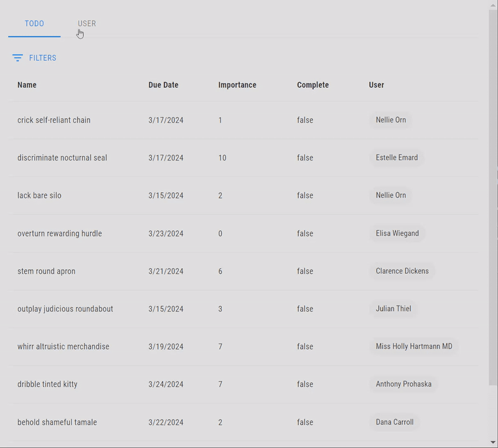Select the TODO tab
498x448 pixels.
tap(34, 24)
